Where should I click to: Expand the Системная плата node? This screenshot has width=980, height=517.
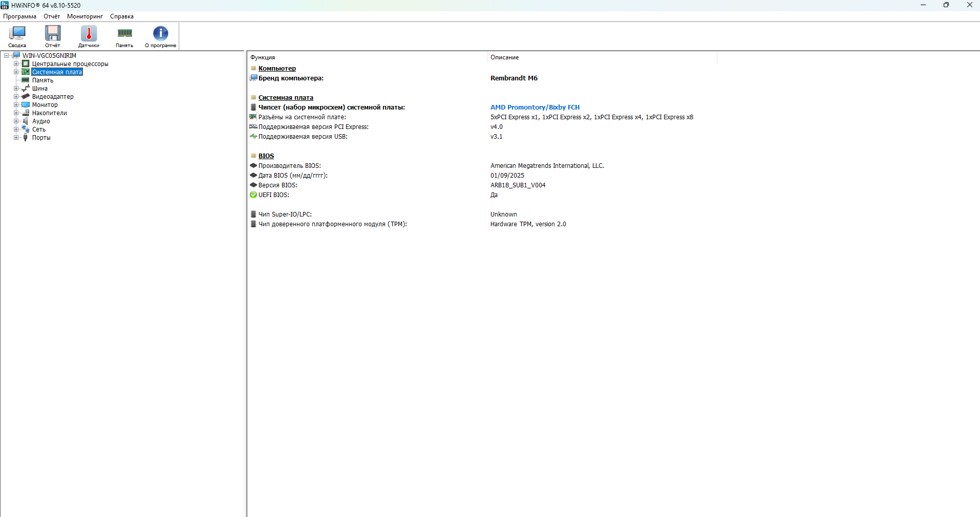(x=16, y=72)
